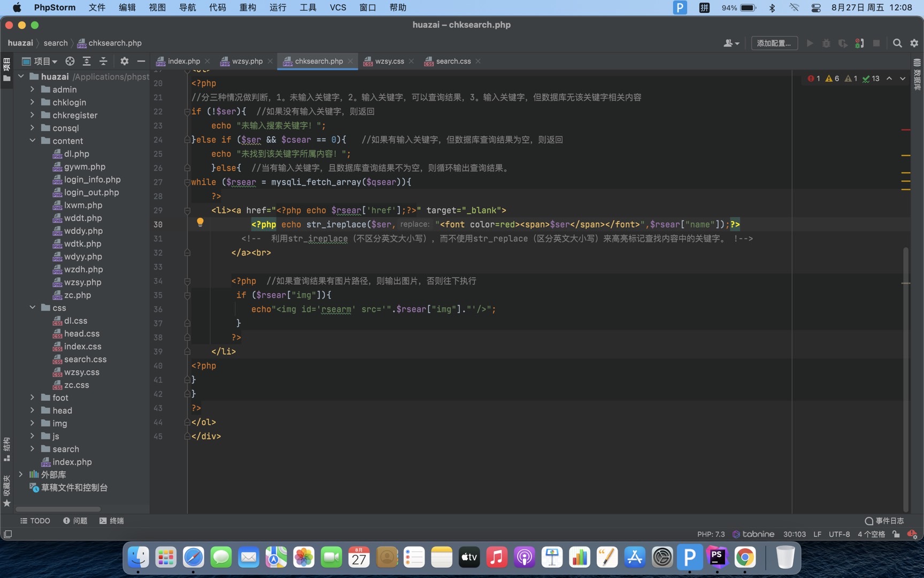Click the UTF-8 encoding in status bar
This screenshot has width=924, height=578.
pos(839,534)
